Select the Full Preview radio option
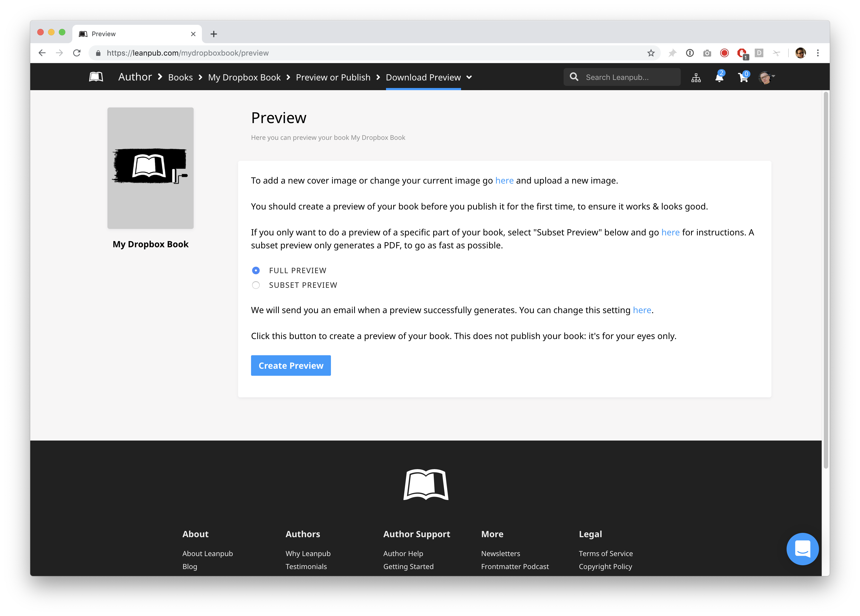This screenshot has height=616, width=860. click(256, 270)
